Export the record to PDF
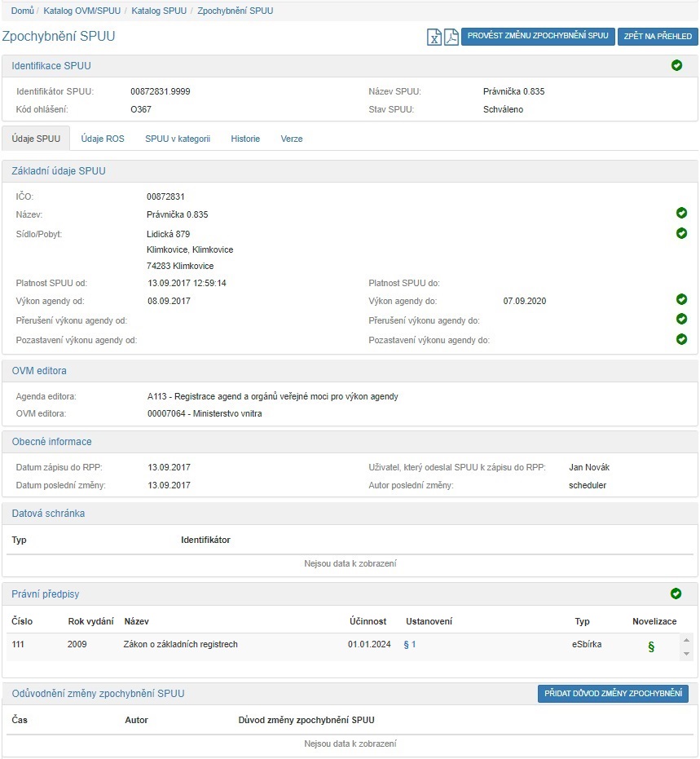 tap(451, 37)
